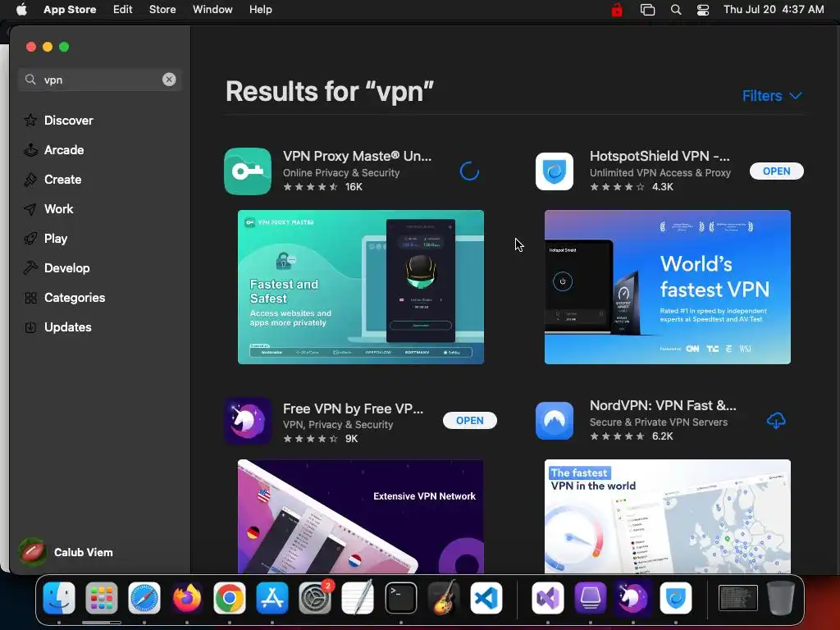Open Stage Manager windows icon in menu bar

click(x=647, y=10)
